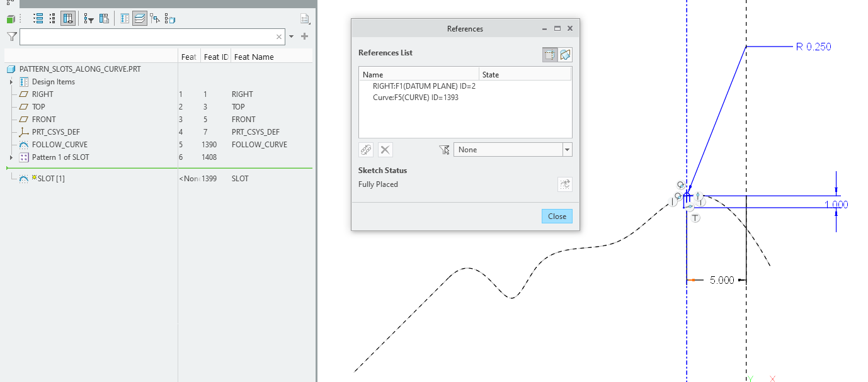Click the delete reference X icon in References dialog
This screenshot has width=868, height=382.
point(385,149)
